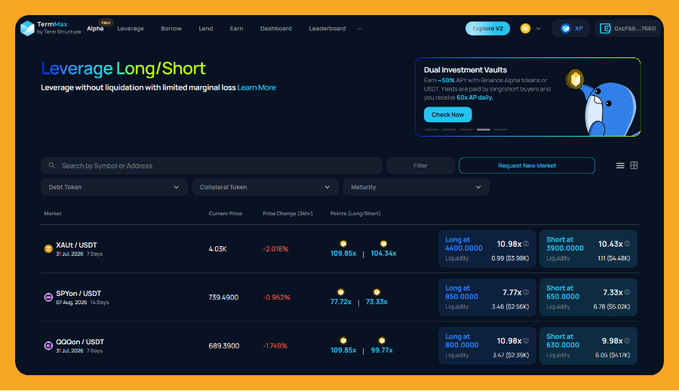Click info icon next to QQQon 9.98x

(x=627, y=341)
